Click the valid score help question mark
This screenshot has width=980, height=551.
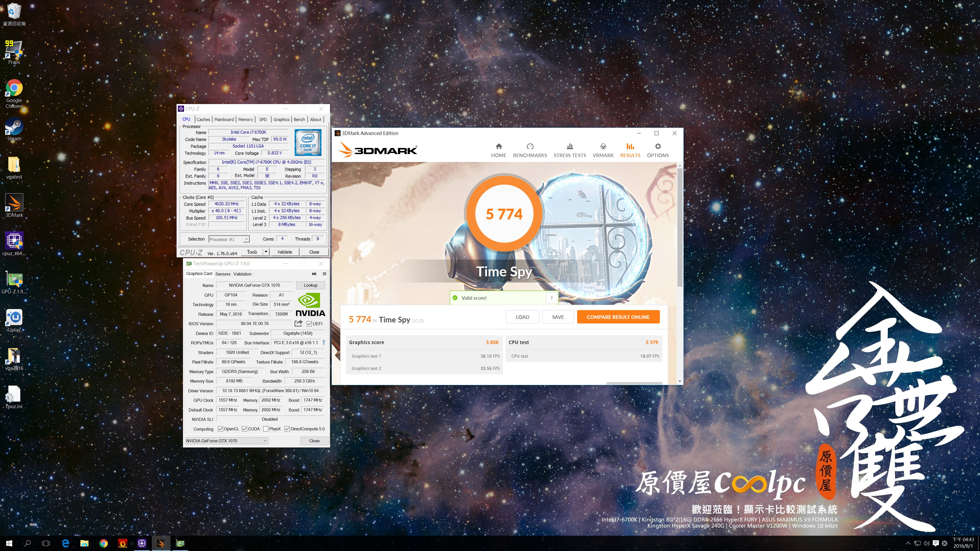point(551,298)
